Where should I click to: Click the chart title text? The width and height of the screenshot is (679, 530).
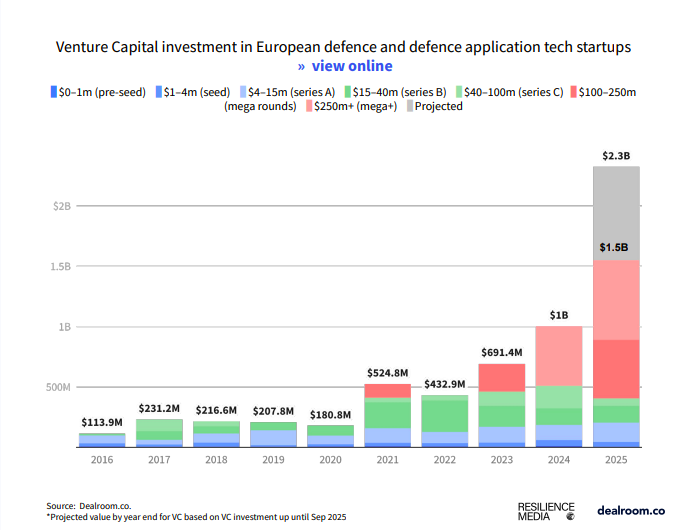point(343,47)
